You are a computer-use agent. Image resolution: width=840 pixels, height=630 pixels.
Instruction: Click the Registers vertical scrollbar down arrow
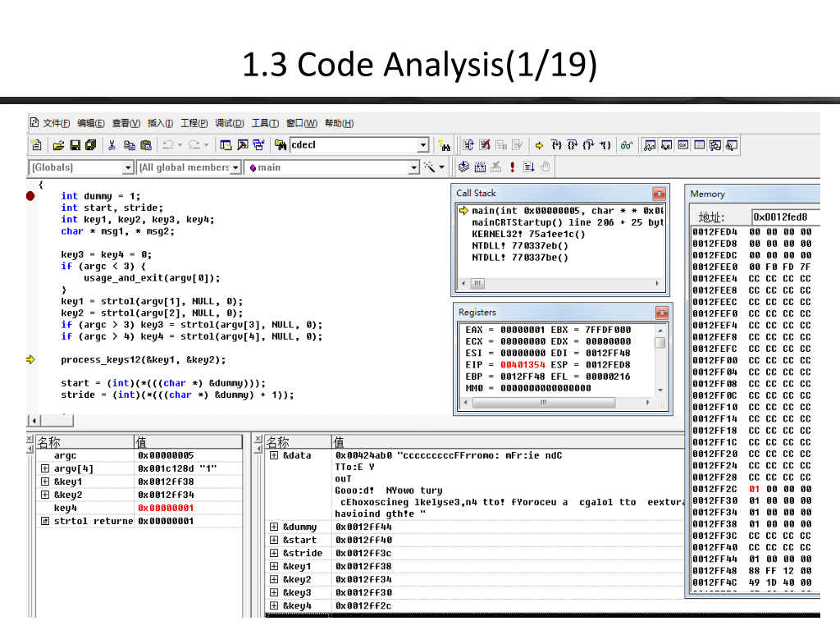[660, 390]
